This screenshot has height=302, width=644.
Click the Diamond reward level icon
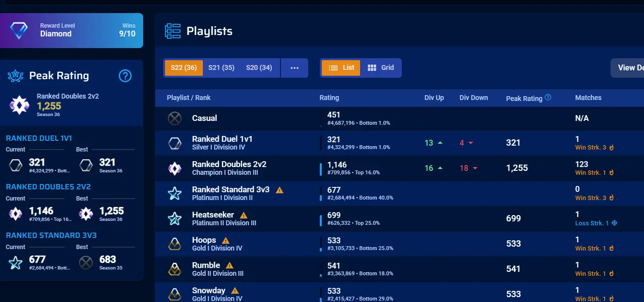pos(19,31)
